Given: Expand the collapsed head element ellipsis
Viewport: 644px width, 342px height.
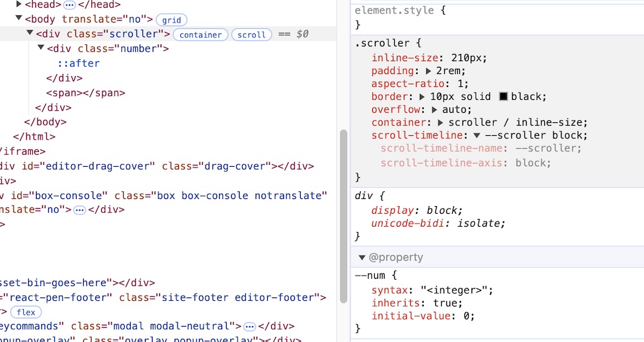Looking at the screenshot, I should click(x=70, y=5).
